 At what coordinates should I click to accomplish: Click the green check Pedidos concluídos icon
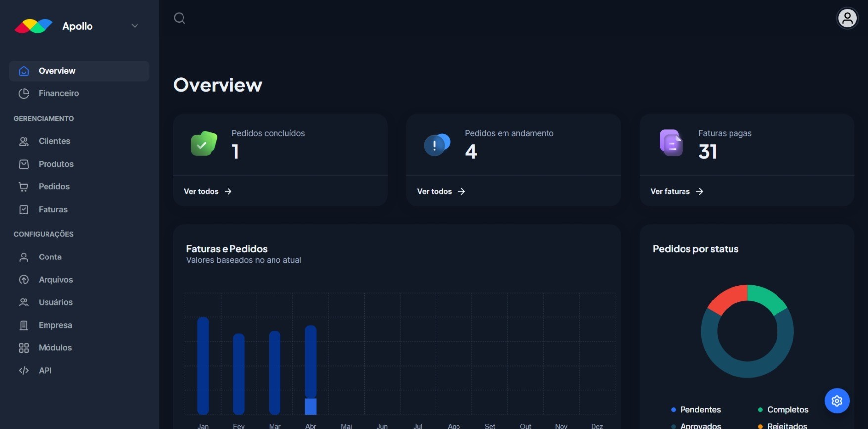click(x=204, y=144)
